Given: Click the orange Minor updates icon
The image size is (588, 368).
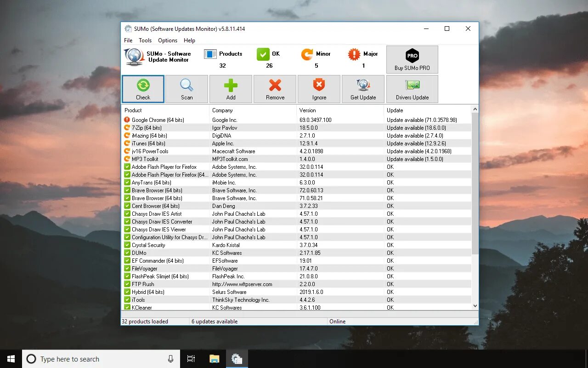Looking at the screenshot, I should pyautogui.click(x=307, y=54).
